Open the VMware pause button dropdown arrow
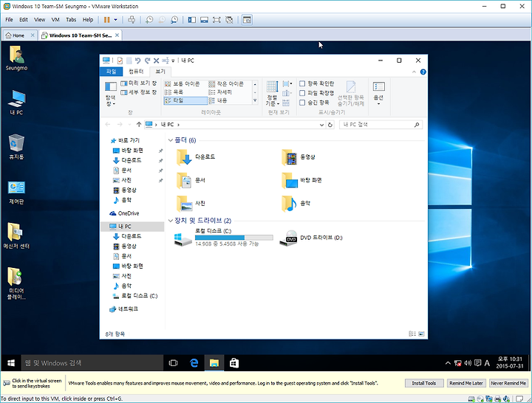The image size is (532, 403). (116, 20)
